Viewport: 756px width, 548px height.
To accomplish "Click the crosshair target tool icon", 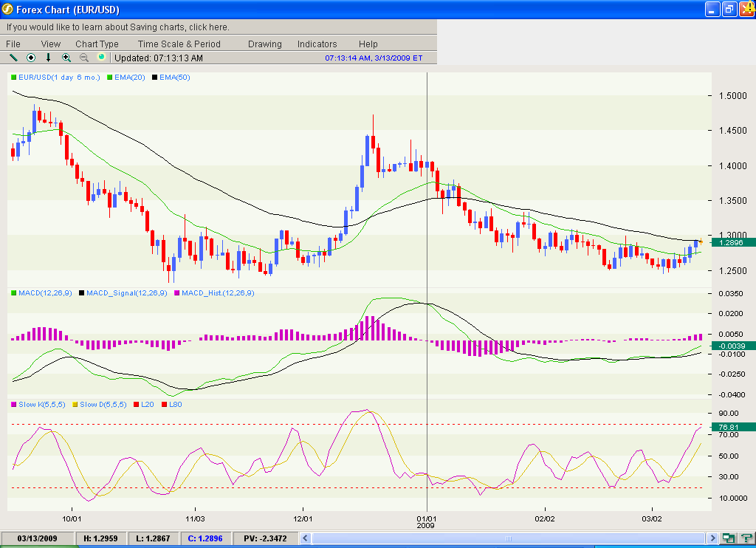I will pos(31,58).
